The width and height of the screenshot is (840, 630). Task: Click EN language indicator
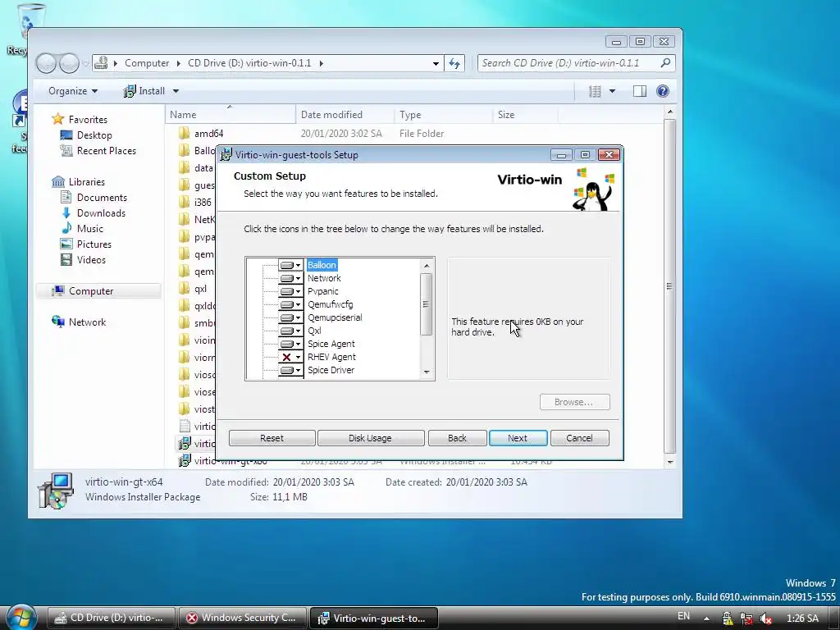tap(683, 616)
